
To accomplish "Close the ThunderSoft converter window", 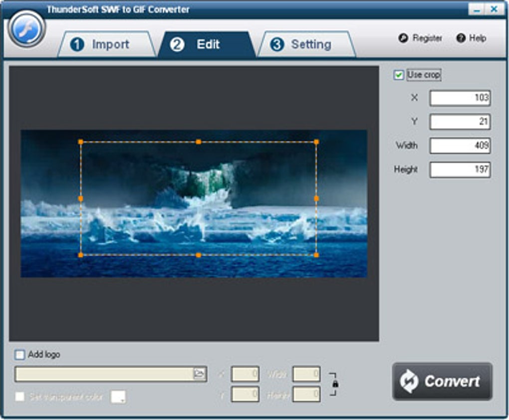I will pyautogui.click(x=494, y=9).
